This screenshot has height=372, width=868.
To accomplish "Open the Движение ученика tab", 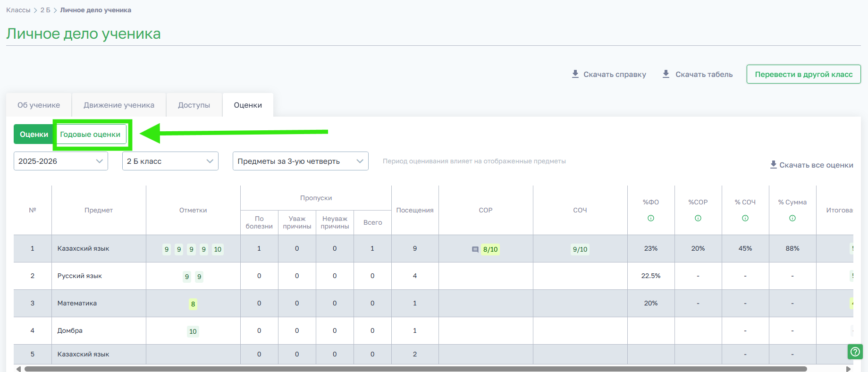I will pos(119,105).
